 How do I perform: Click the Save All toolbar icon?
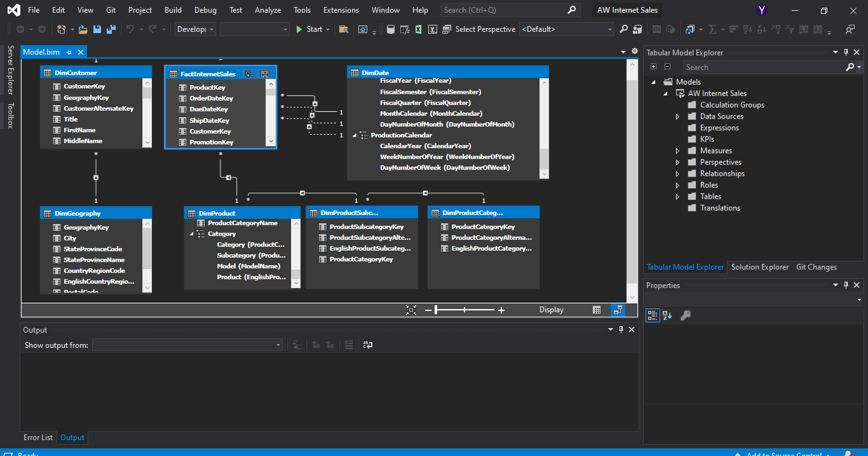pyautogui.click(x=111, y=29)
